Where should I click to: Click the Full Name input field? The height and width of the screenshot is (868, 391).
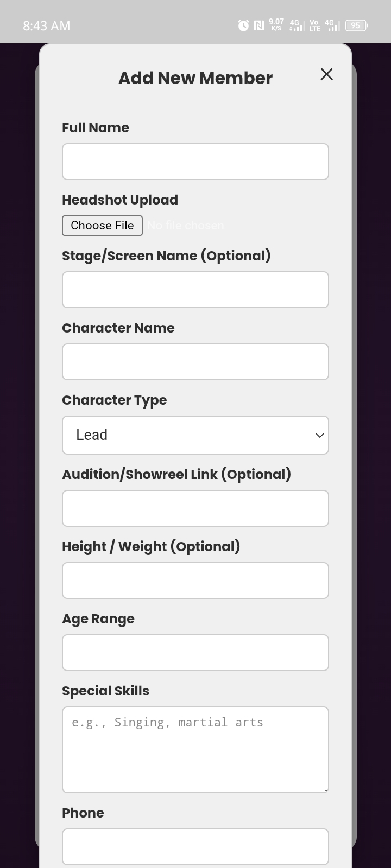click(x=195, y=161)
